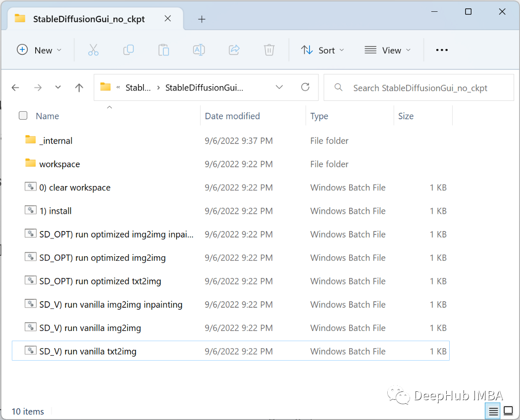This screenshot has height=420, width=520.
Task: Click the folder icon in address bar
Action: (x=105, y=87)
